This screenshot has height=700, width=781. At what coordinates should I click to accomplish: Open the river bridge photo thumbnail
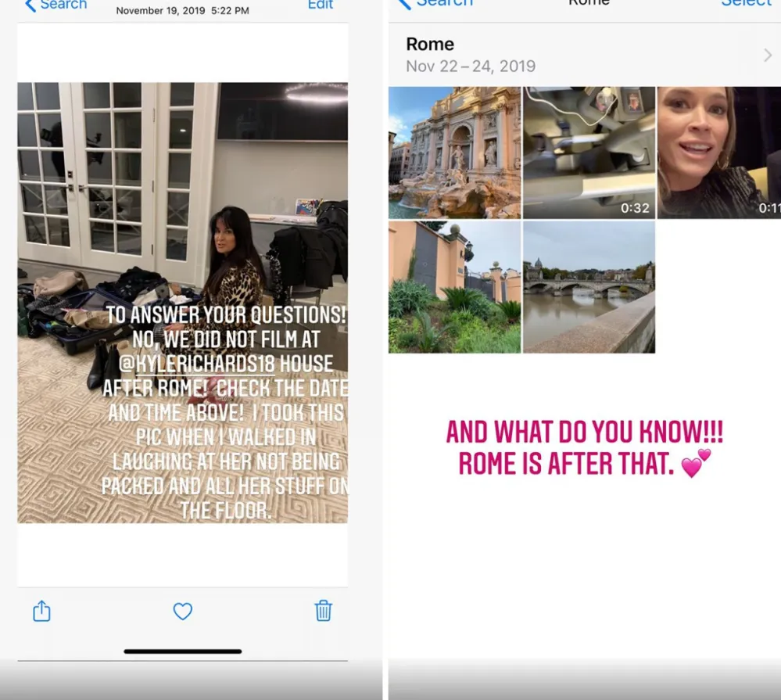click(589, 287)
